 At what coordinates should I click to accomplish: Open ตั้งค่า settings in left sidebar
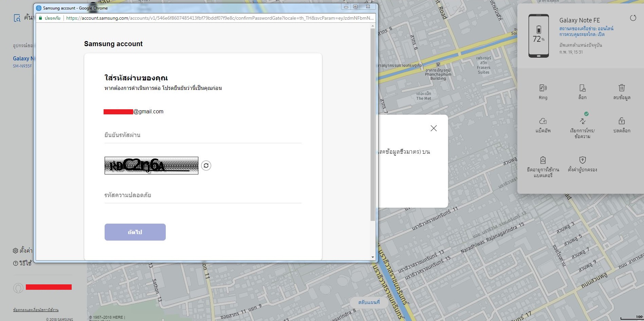pos(22,251)
